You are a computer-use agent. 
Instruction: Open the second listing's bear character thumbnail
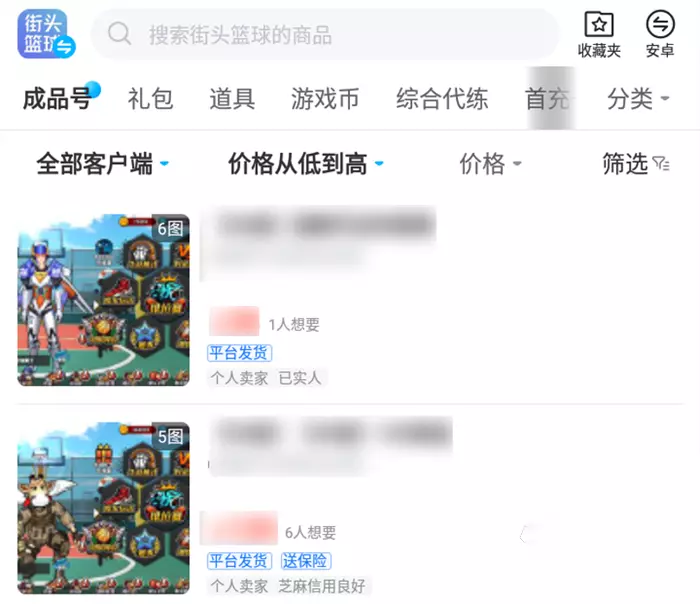click(104, 508)
